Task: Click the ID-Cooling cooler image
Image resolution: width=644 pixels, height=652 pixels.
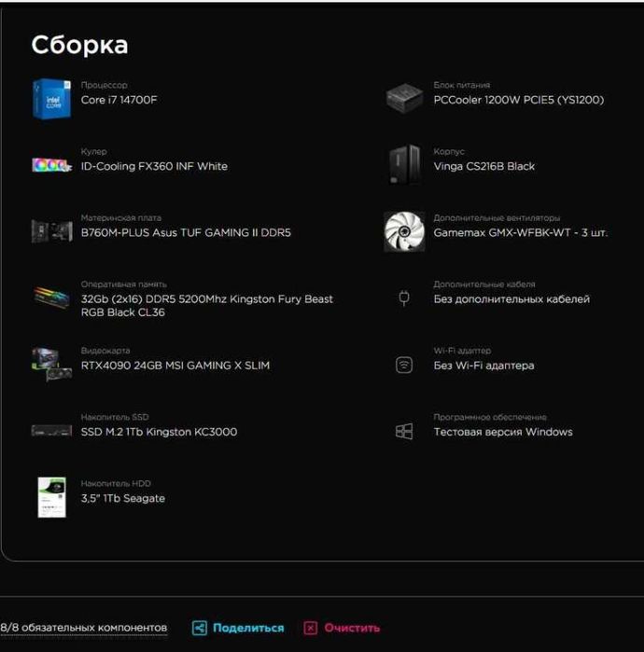Action: pos(51,165)
